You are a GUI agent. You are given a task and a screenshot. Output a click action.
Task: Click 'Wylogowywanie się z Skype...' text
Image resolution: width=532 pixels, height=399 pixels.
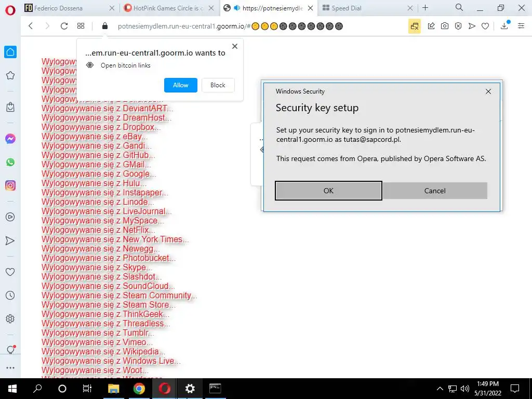click(x=97, y=268)
